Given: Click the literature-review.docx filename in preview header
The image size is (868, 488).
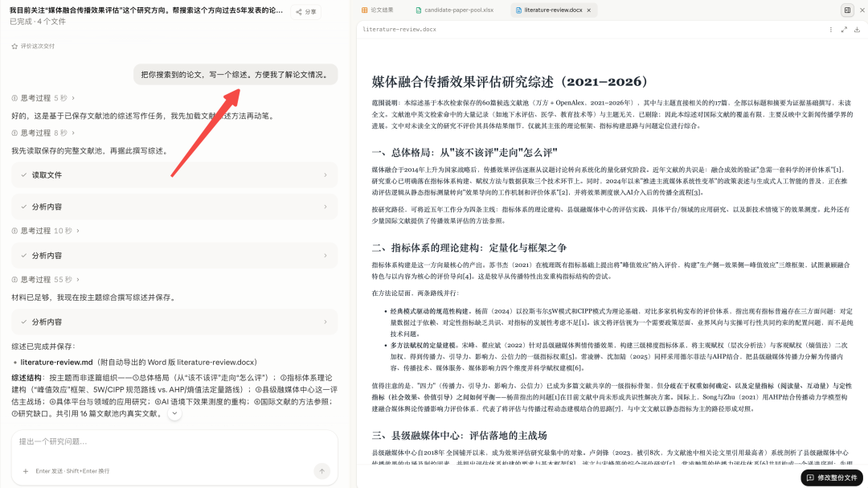Looking at the screenshot, I should 399,30.
